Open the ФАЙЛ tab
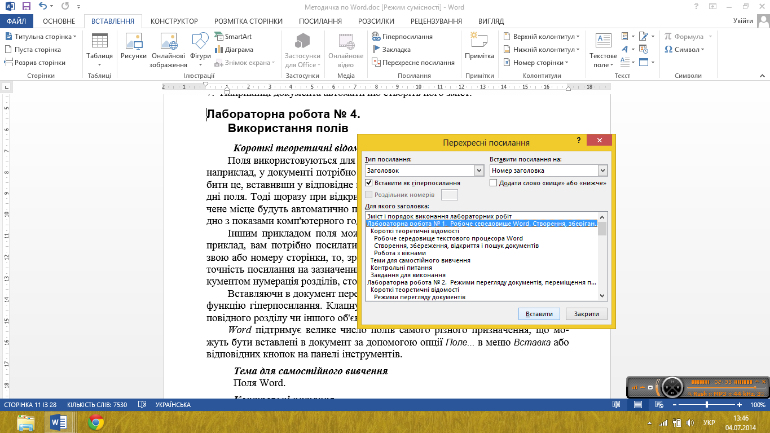Screen dimensions: 770x433 pos(16,21)
